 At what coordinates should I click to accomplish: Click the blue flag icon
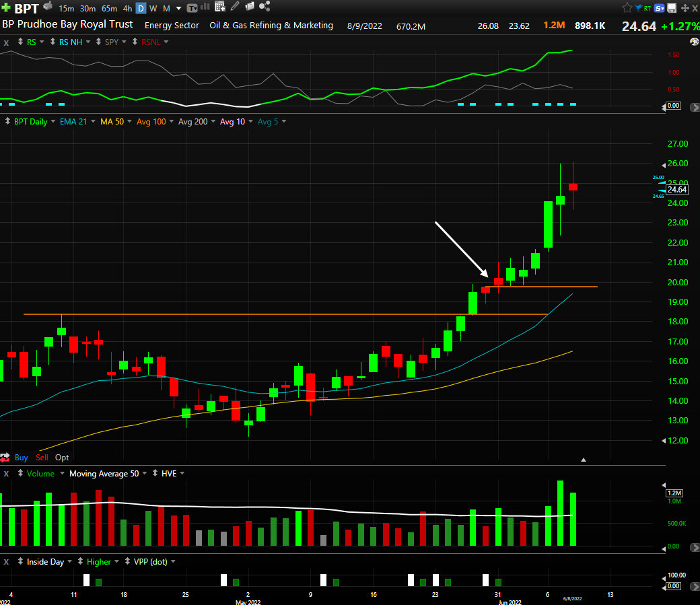[x=638, y=7]
